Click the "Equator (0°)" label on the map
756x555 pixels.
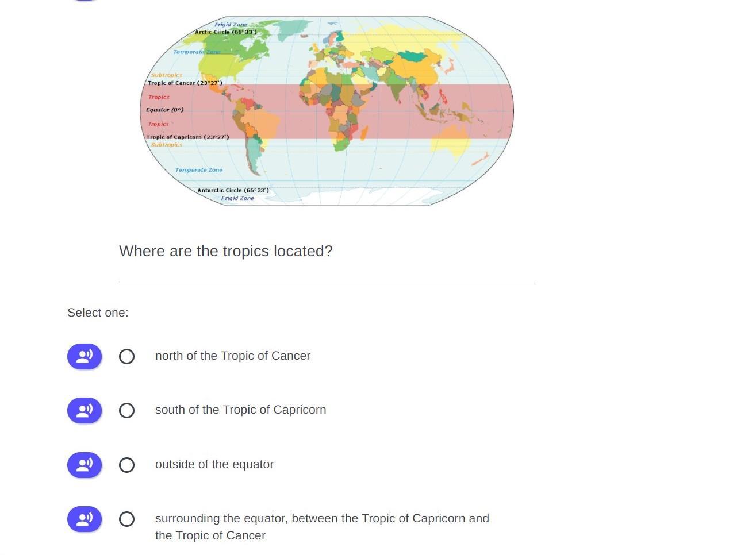click(165, 110)
